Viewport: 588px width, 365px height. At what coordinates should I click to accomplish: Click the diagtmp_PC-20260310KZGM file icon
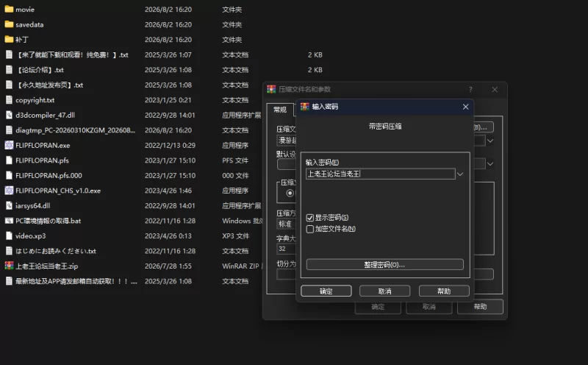(x=9, y=130)
